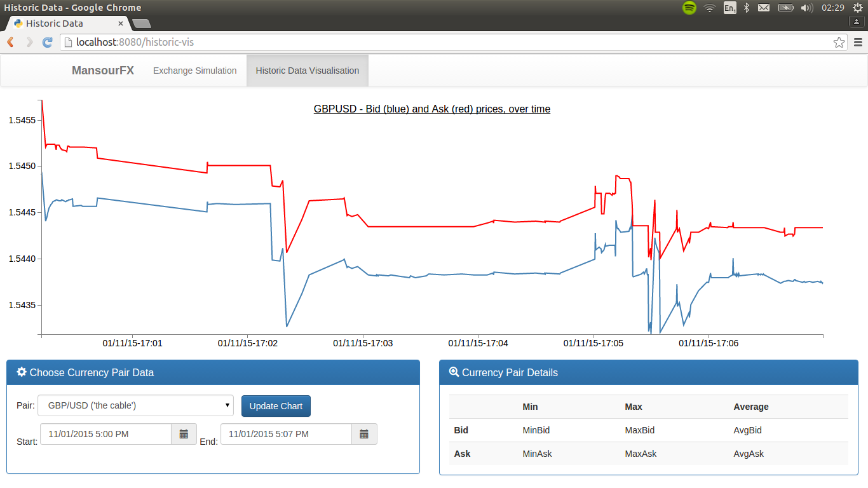868x488 pixels.
Task: Click the GBPUSD chart title
Action: [432, 109]
